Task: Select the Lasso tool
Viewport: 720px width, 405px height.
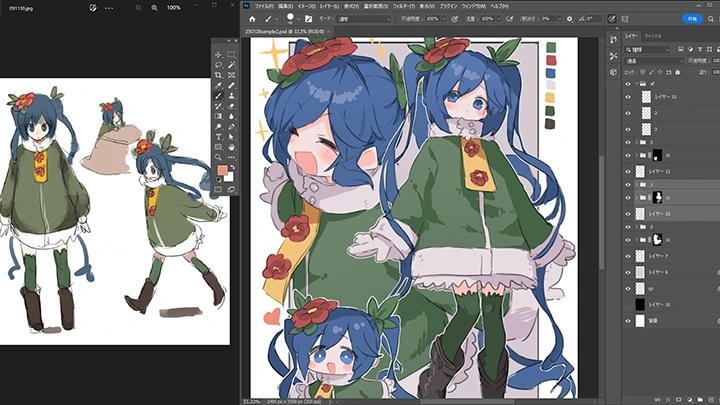Action: coord(219,65)
